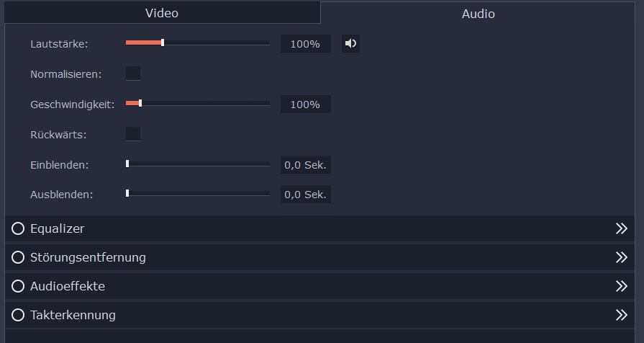Viewport: 644px width, 343px height.
Task: Select the Audio tab
Action: [478, 14]
